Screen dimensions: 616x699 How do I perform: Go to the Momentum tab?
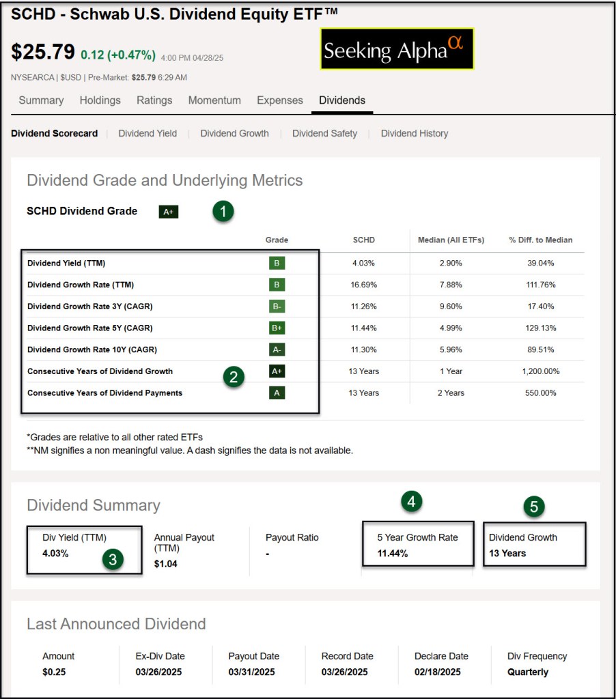[x=214, y=100]
